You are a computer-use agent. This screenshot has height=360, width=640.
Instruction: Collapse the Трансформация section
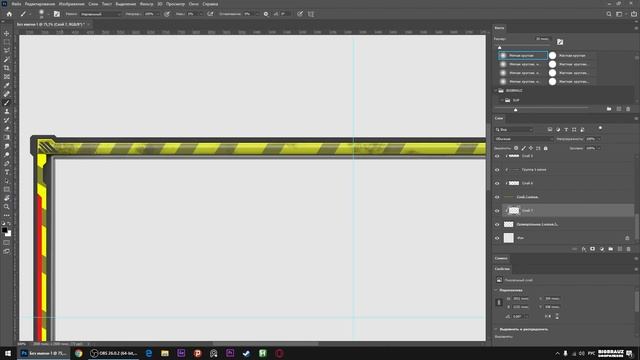click(496, 290)
